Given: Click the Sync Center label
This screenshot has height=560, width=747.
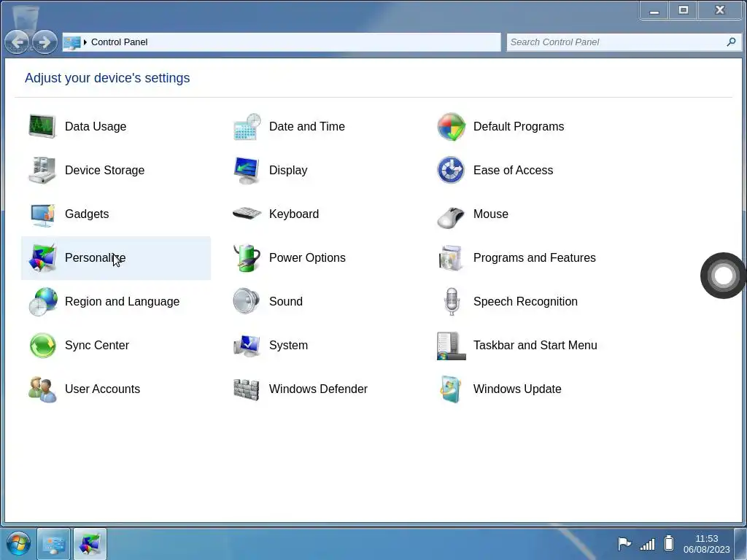Looking at the screenshot, I should 97,346.
